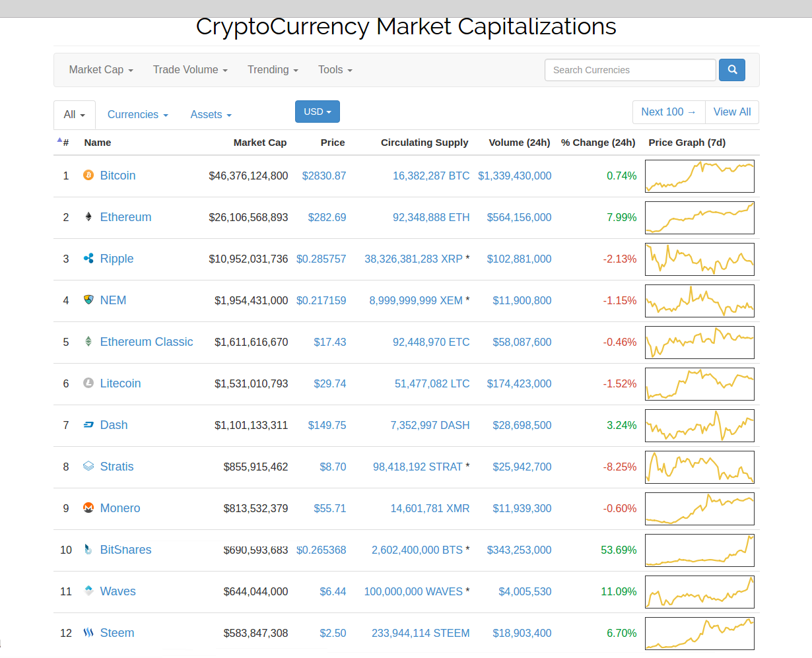Open the Ethereum Classic link

coord(147,342)
